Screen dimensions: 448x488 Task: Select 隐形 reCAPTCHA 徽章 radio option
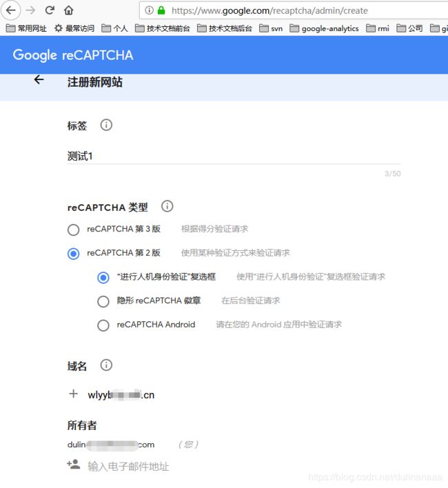(x=103, y=301)
